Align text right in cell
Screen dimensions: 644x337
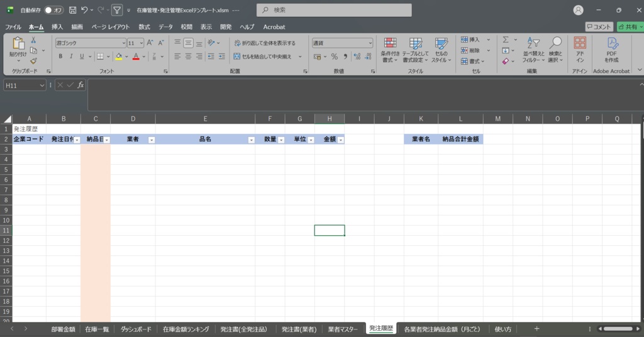point(199,57)
